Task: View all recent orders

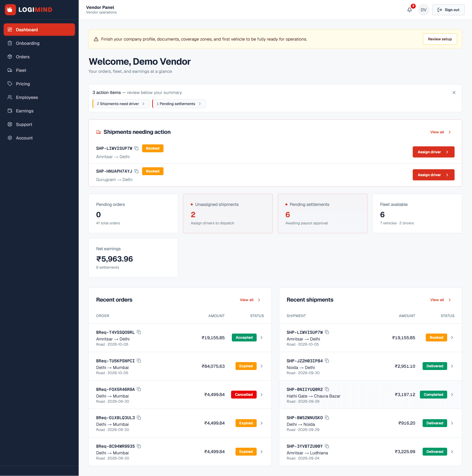Action: point(250,300)
